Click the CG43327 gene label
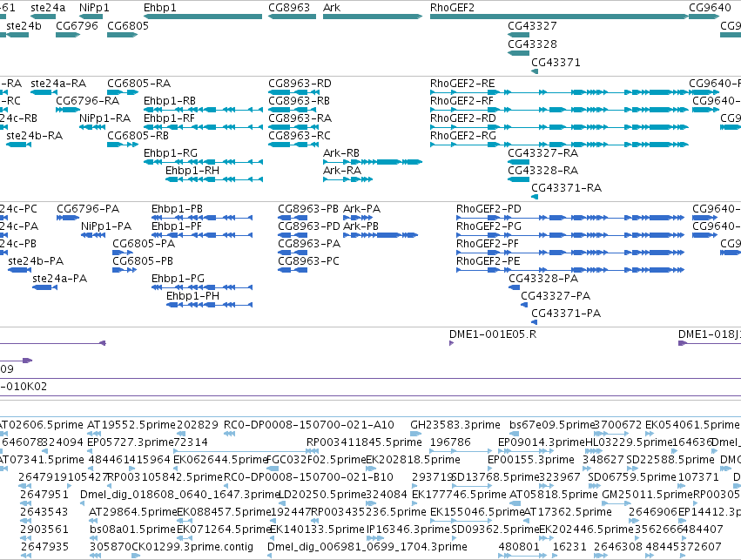741x560 pixels. pos(532,25)
